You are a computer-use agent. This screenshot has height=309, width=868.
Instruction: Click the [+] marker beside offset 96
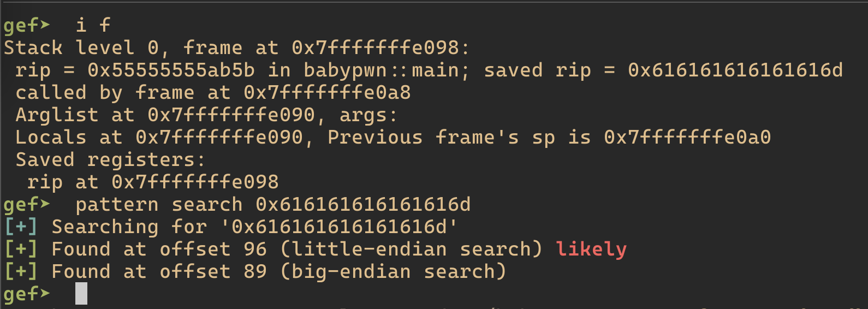[21, 249]
